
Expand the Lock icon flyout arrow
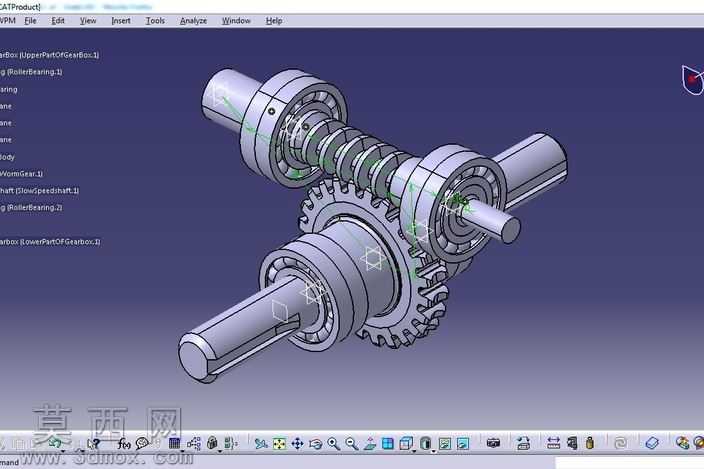point(220,451)
